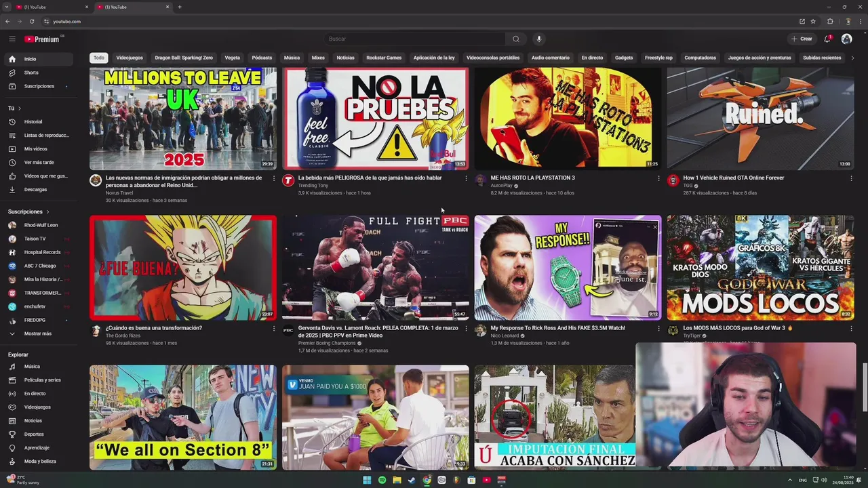Image resolution: width=868 pixels, height=488 pixels.
Task: Open Videos que me gustan
Action: (39, 176)
